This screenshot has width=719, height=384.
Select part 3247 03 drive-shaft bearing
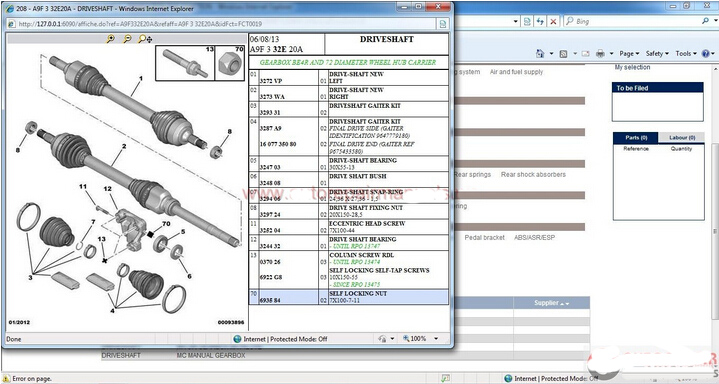[x=348, y=164]
